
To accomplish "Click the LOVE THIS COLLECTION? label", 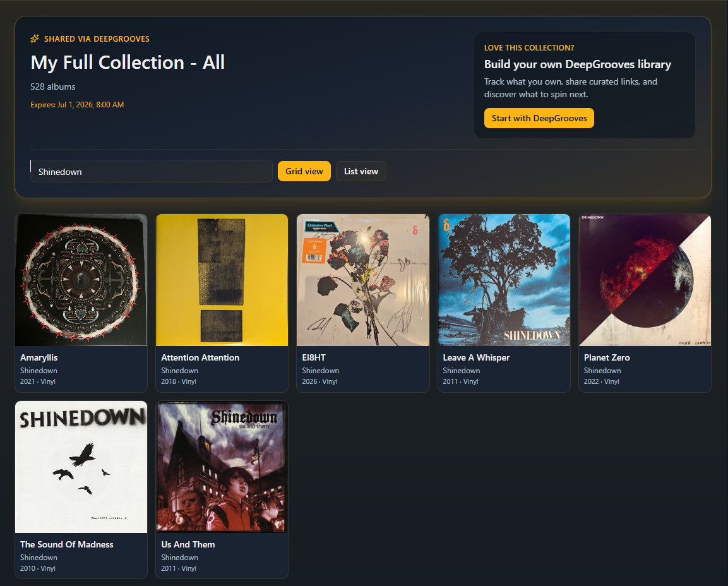I will (x=529, y=48).
